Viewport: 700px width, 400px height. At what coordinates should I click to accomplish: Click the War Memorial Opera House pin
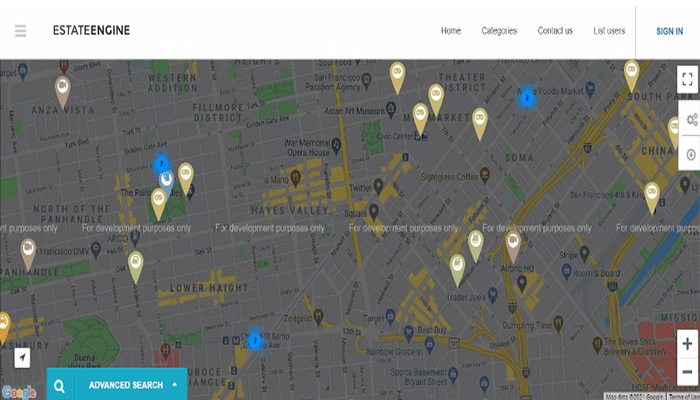coord(336,145)
